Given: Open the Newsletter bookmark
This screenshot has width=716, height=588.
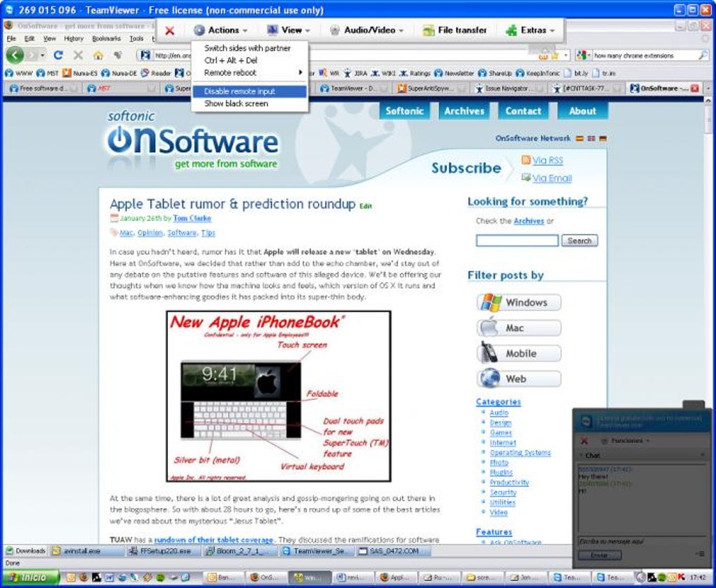Looking at the screenshot, I should click(454, 73).
